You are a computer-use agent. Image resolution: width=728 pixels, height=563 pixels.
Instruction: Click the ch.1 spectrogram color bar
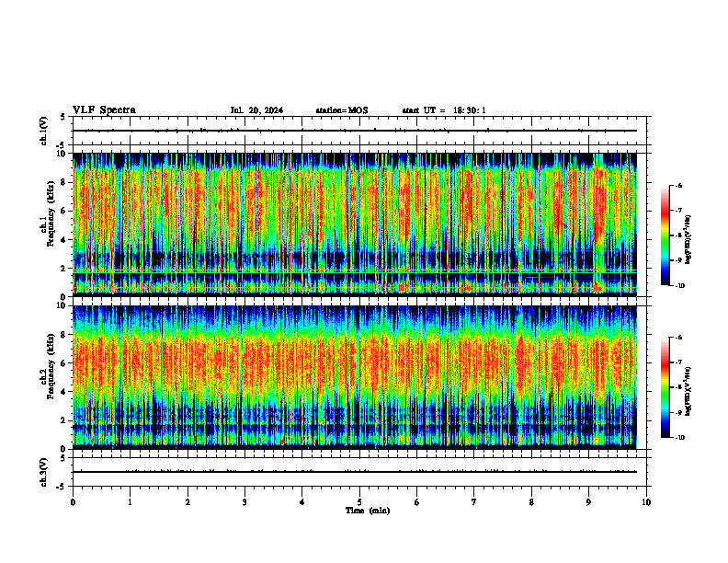pos(665,236)
